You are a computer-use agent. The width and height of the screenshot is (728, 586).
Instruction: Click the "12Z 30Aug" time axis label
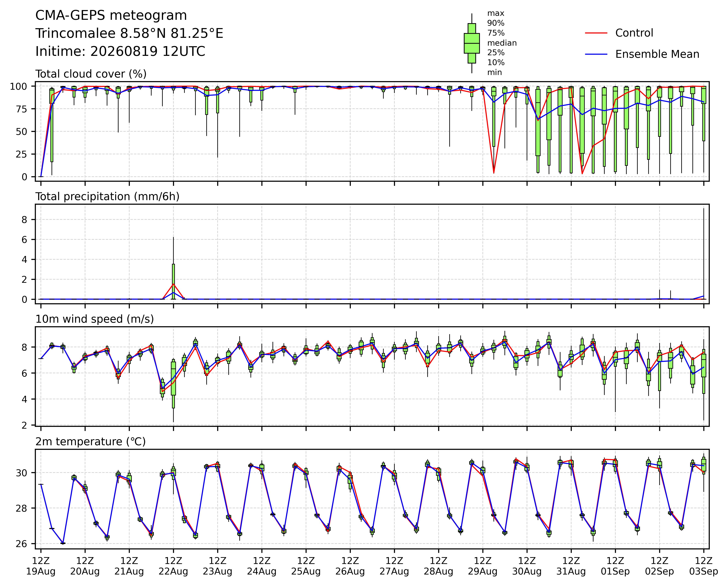tap(527, 566)
